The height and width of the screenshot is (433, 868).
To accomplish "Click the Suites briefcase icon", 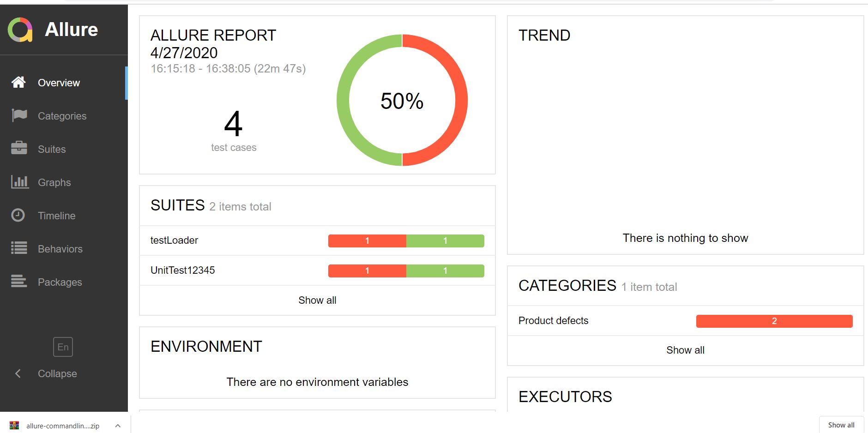I will [x=19, y=148].
